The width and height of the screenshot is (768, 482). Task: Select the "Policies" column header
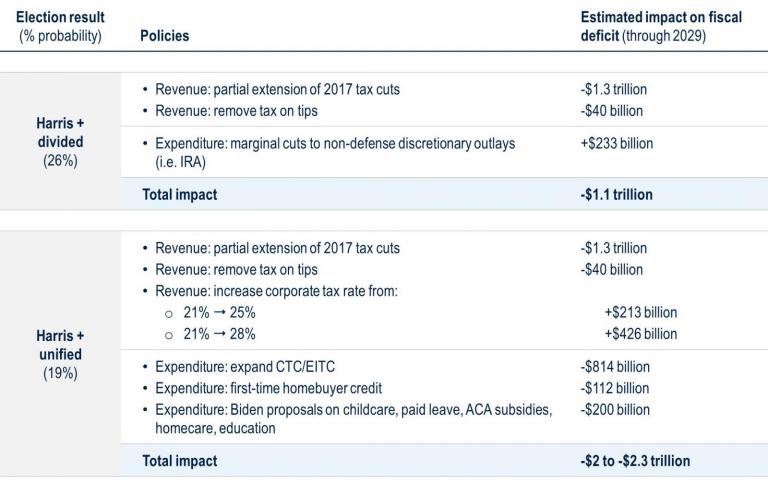click(x=165, y=36)
